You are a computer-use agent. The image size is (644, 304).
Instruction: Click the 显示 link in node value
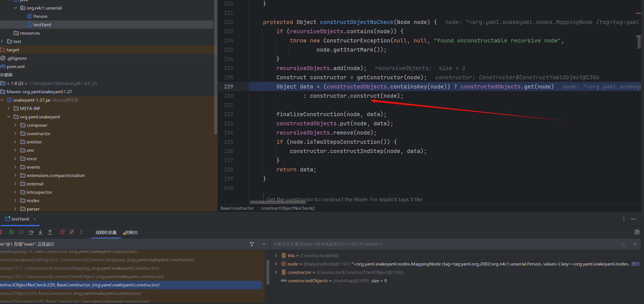(636, 264)
